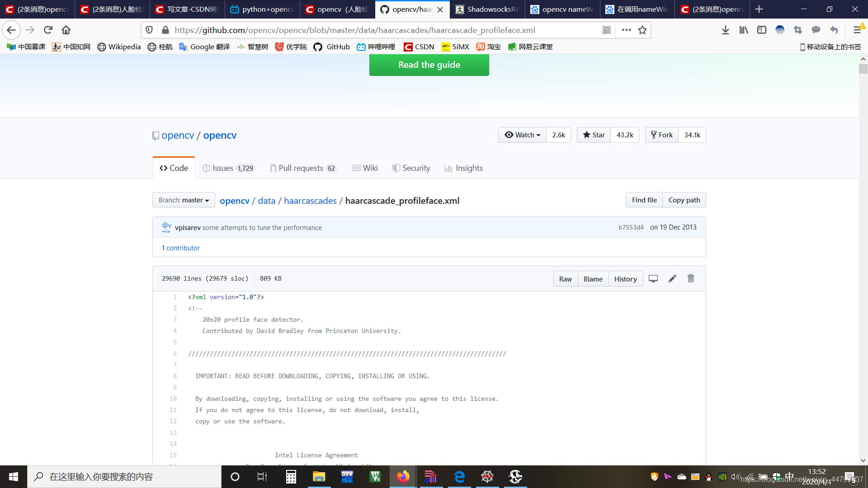Reload the current page

(48, 30)
